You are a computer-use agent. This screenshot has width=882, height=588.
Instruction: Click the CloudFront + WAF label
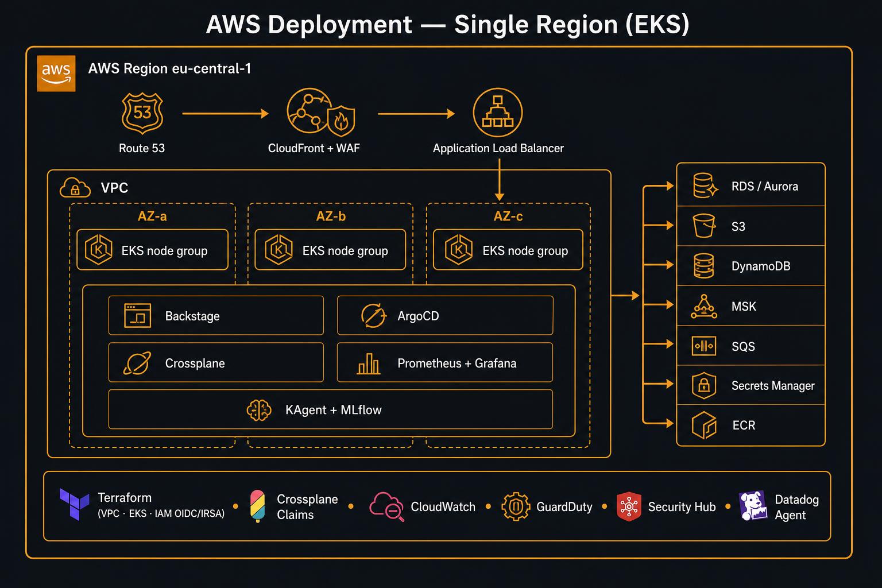coord(314,148)
